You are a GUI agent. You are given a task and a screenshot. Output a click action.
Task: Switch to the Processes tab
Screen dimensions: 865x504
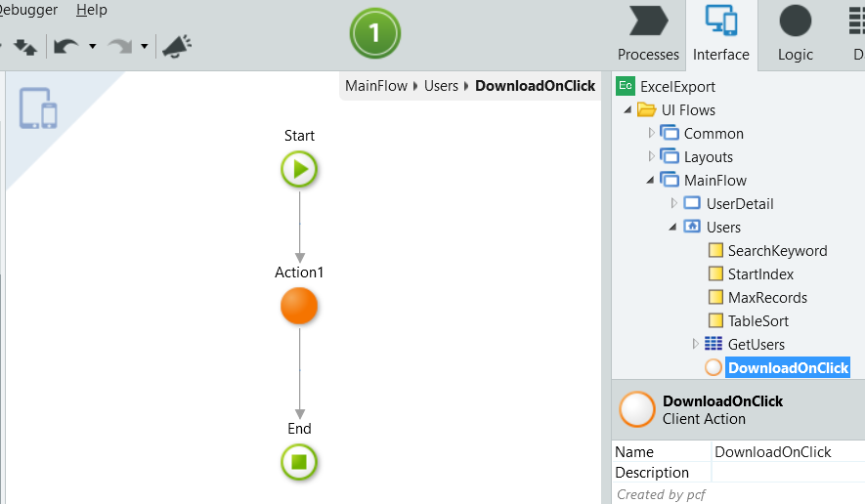coord(648,35)
